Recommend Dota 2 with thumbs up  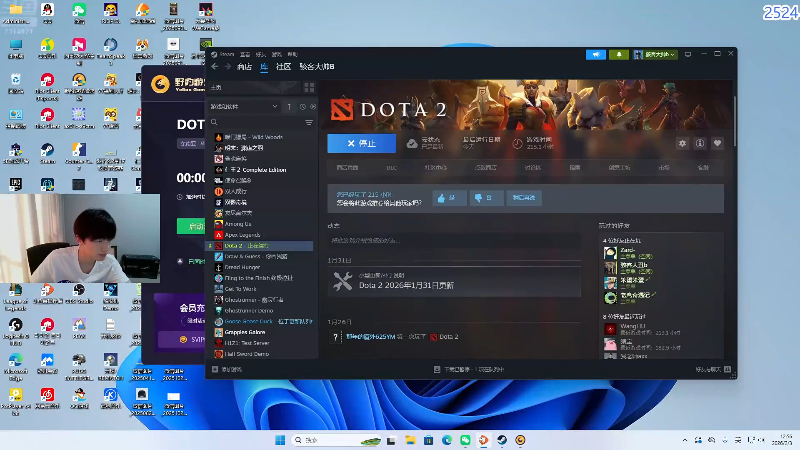449,198
